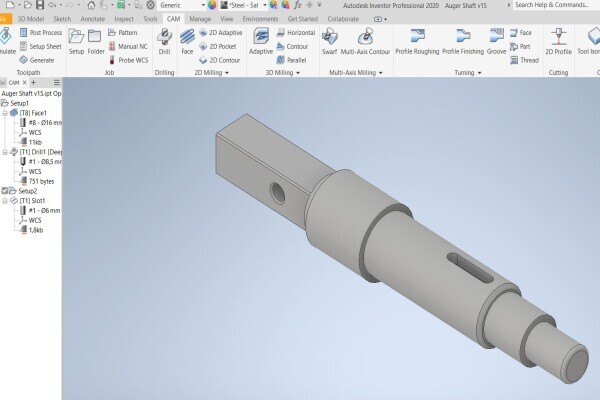Expand the 2D Milling panel dropdown
Viewport: 600px width, 400px height.
point(227,73)
